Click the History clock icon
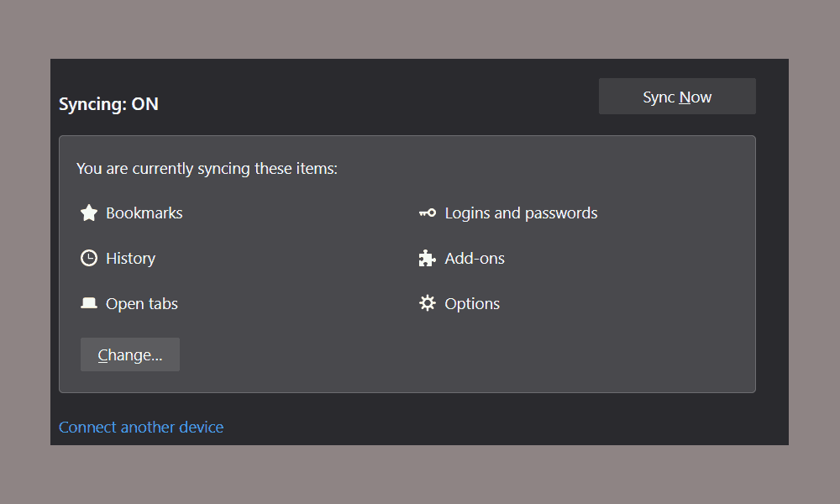Screen dimensions: 840x504 (x=90, y=258)
